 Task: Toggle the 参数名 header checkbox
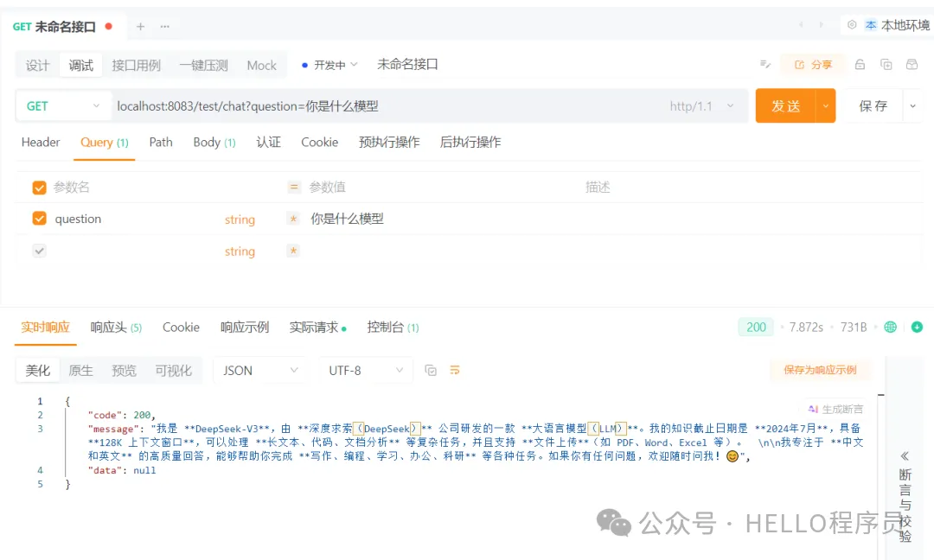pyautogui.click(x=39, y=187)
